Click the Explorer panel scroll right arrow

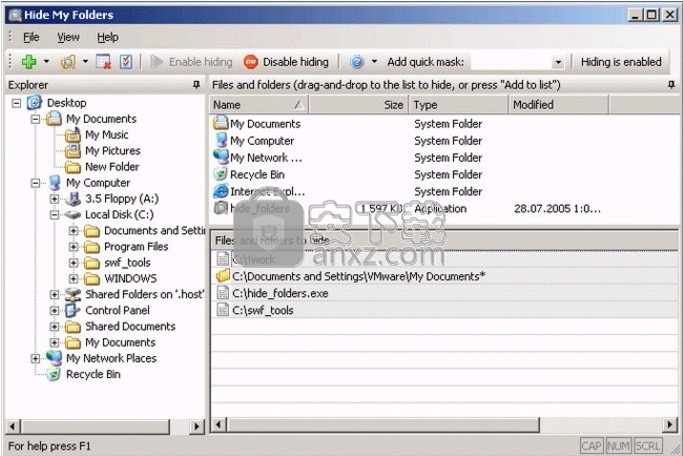coord(197,426)
